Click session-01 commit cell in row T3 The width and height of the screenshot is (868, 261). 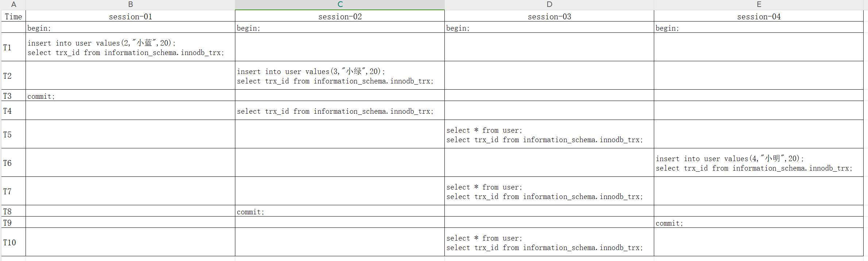(130, 96)
